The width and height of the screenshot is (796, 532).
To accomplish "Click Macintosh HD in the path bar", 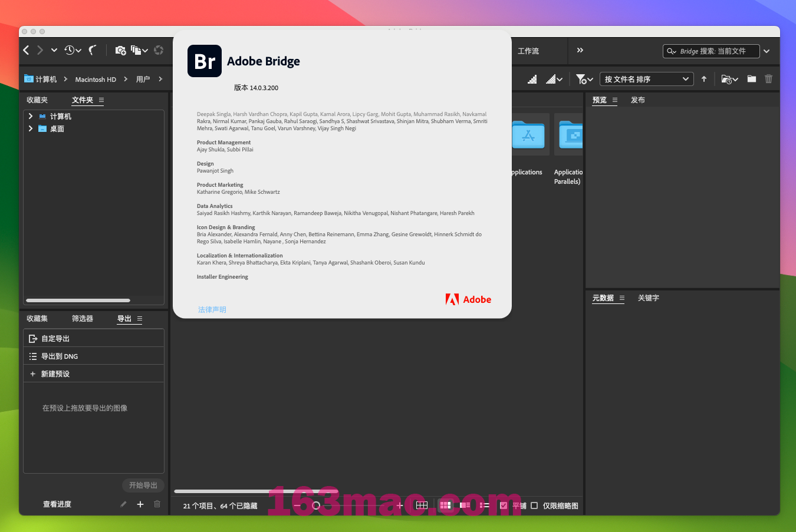I will 96,80.
